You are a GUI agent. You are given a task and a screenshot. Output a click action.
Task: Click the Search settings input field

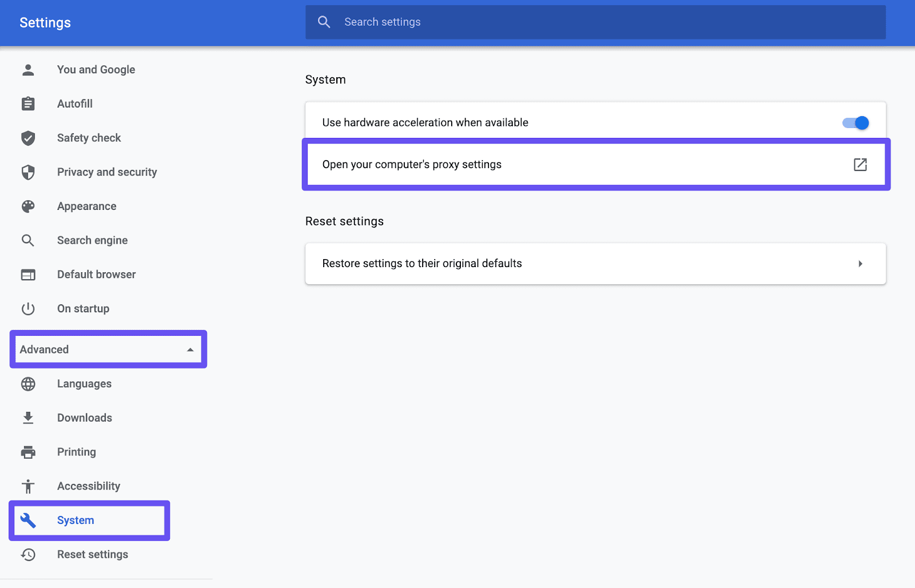515,22
